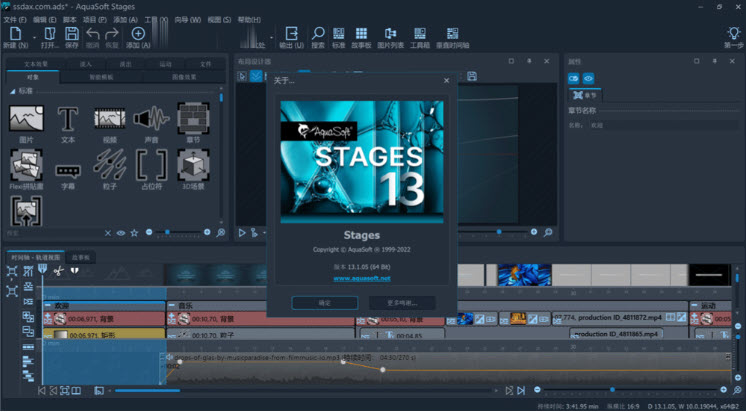Select the 文本 (Text) object icon

pyautogui.click(x=68, y=119)
